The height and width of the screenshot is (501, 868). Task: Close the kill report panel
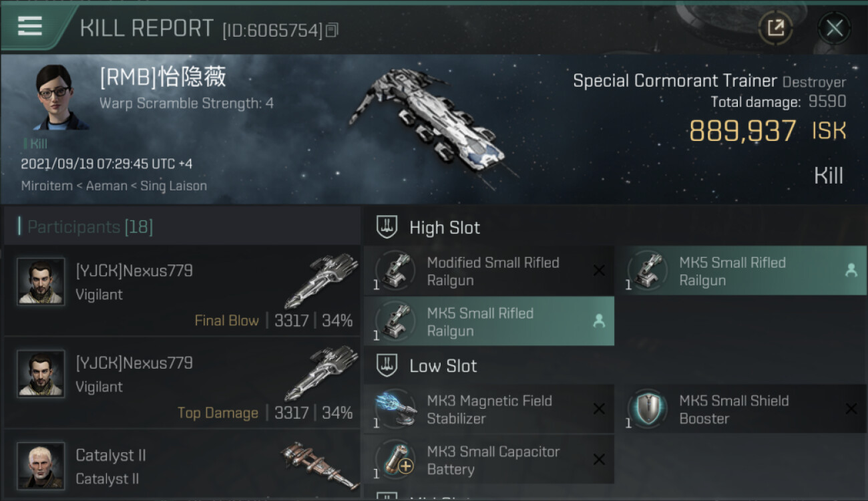tap(834, 28)
